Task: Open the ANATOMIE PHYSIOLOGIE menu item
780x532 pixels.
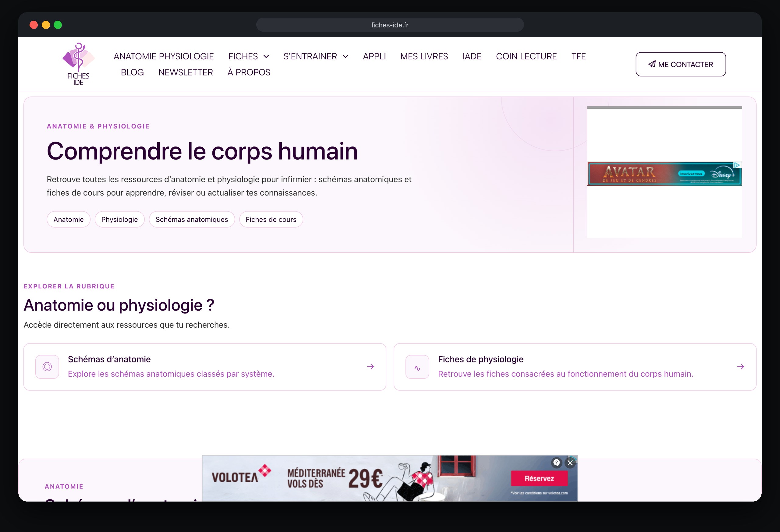Action: point(164,56)
